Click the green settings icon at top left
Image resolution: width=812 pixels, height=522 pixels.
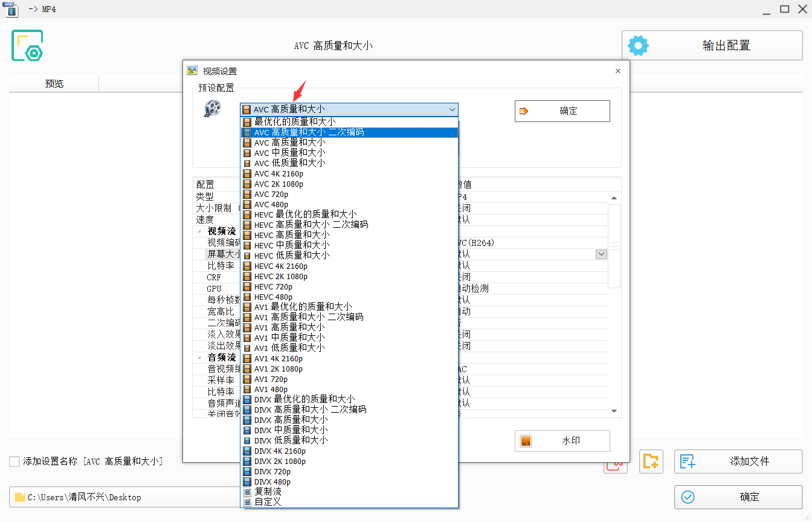pos(27,46)
